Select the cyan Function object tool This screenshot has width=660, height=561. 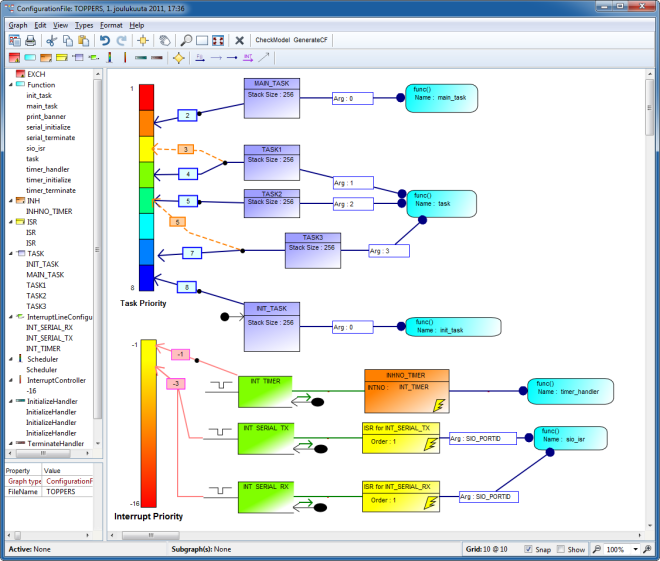click(x=30, y=57)
